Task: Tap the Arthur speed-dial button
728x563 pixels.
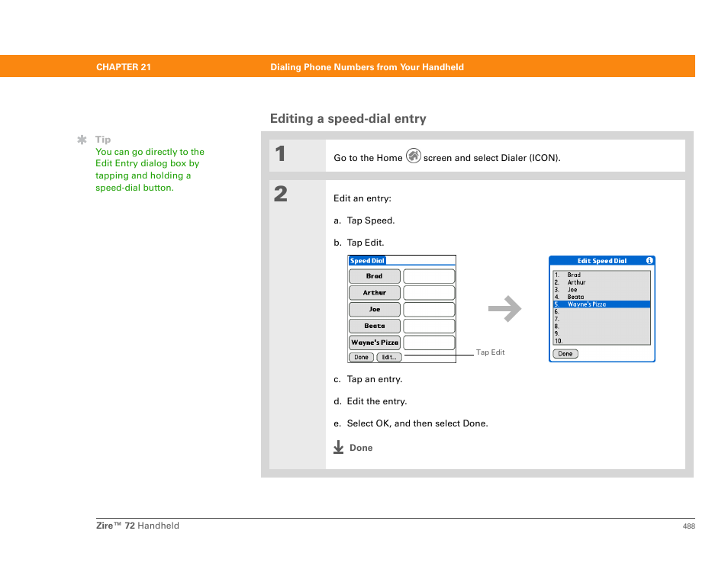Action: 374,293
